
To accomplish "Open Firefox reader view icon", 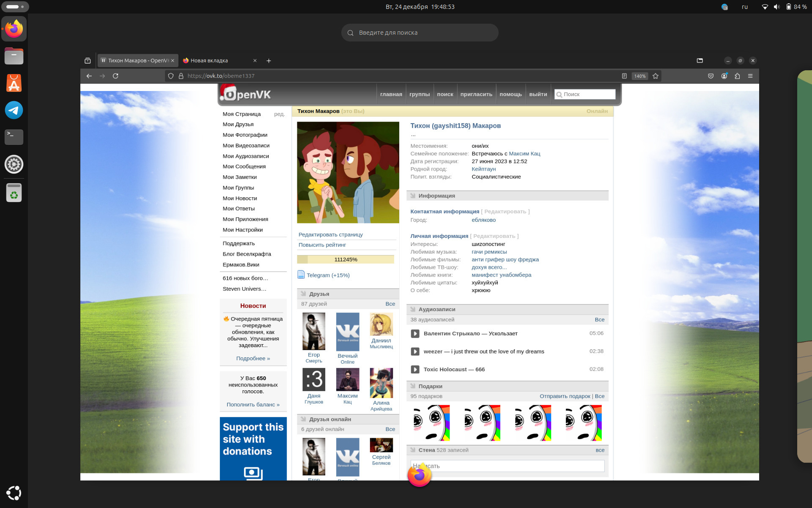I will (624, 76).
